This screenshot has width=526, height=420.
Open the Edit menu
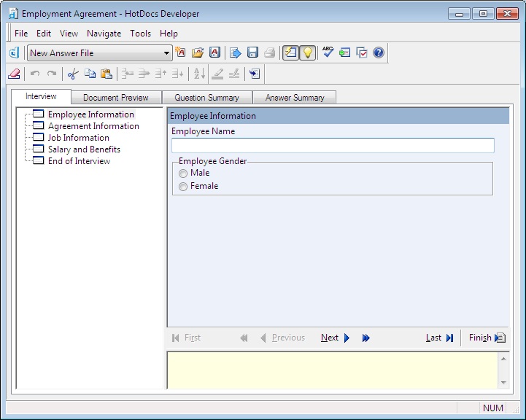point(44,34)
